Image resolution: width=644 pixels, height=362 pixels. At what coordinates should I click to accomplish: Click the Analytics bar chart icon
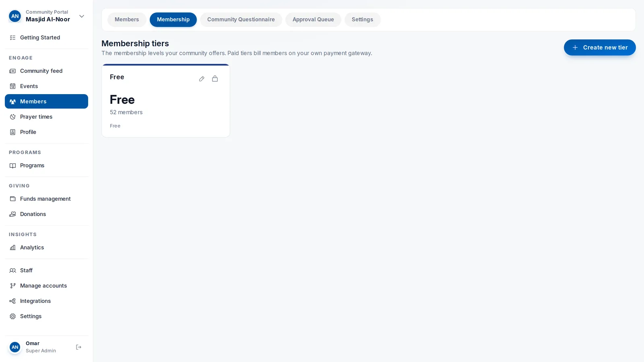[12, 248]
